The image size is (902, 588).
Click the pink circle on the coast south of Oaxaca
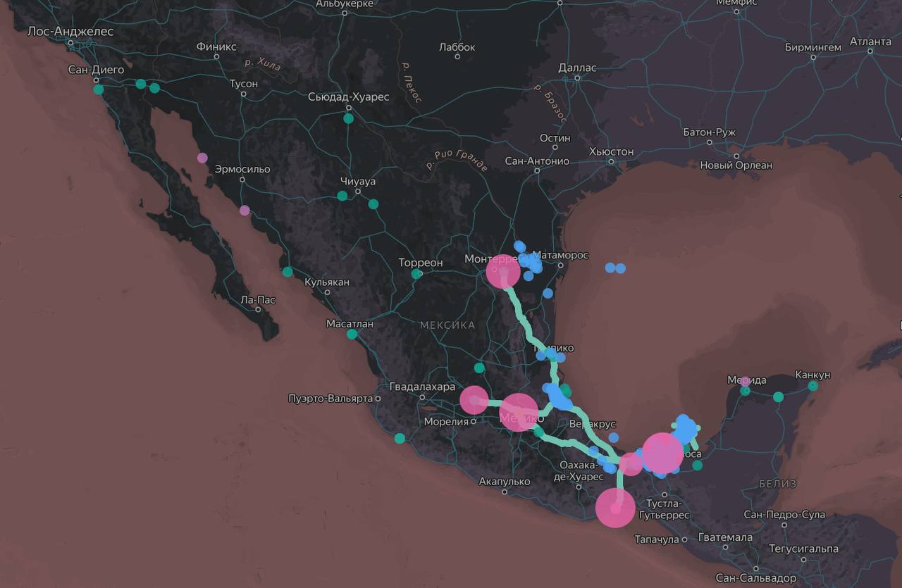pos(615,508)
